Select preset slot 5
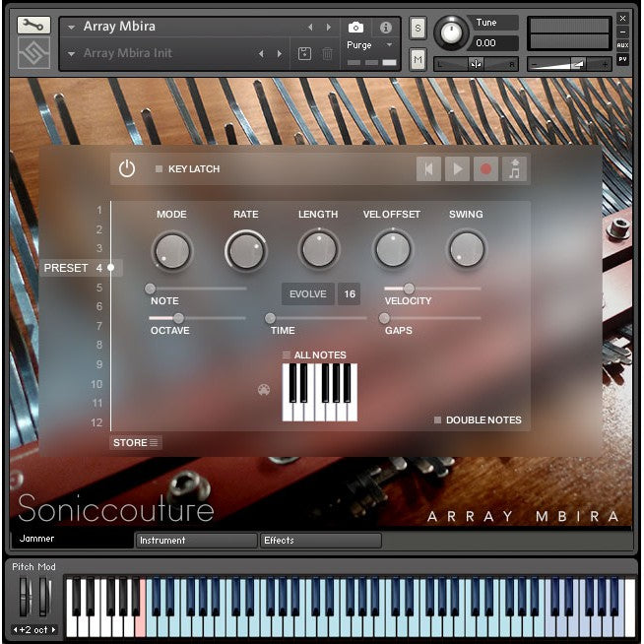The image size is (644, 644). [x=99, y=288]
